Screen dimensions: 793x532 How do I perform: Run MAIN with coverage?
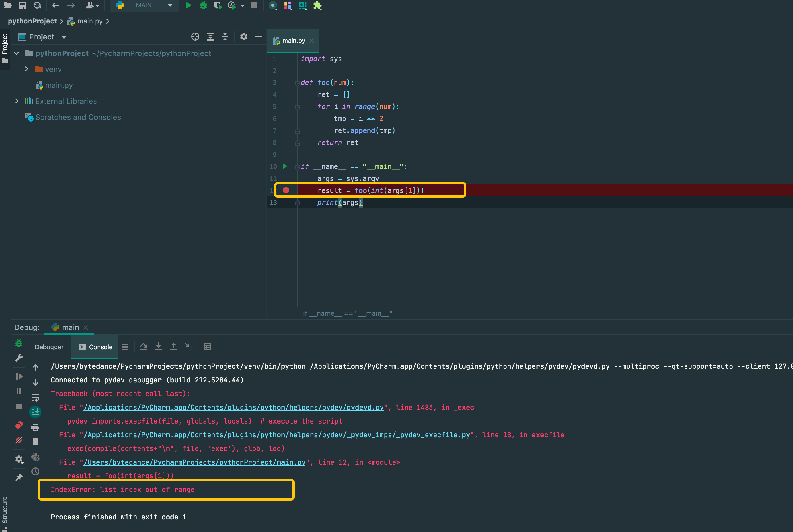pos(218,5)
